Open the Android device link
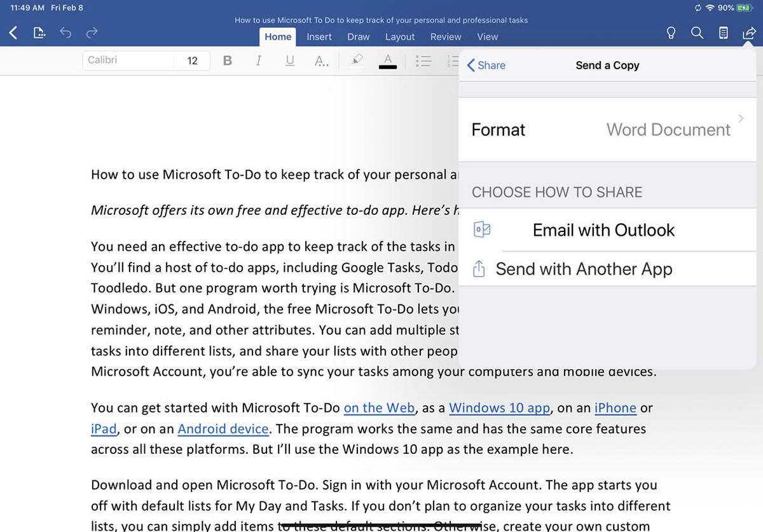The width and height of the screenshot is (763, 532). (x=223, y=429)
